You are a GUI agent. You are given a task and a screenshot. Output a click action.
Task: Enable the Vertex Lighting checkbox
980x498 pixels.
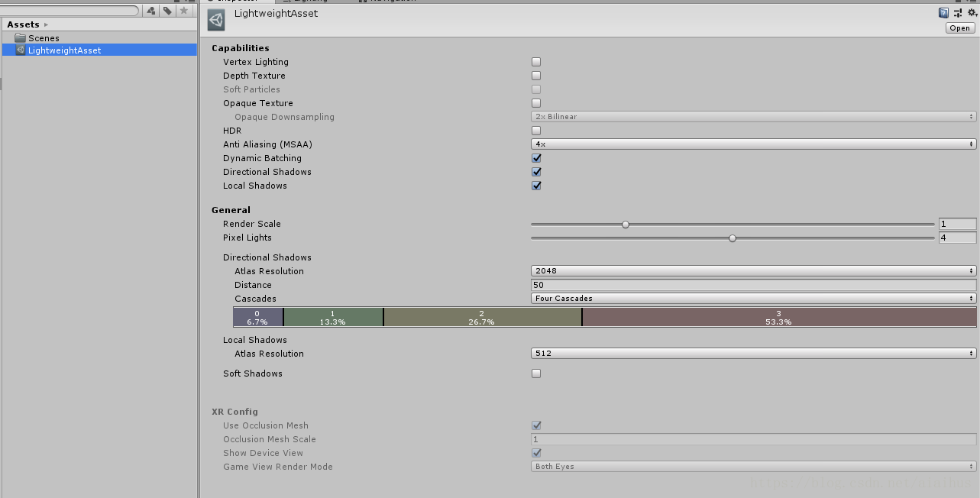point(536,62)
